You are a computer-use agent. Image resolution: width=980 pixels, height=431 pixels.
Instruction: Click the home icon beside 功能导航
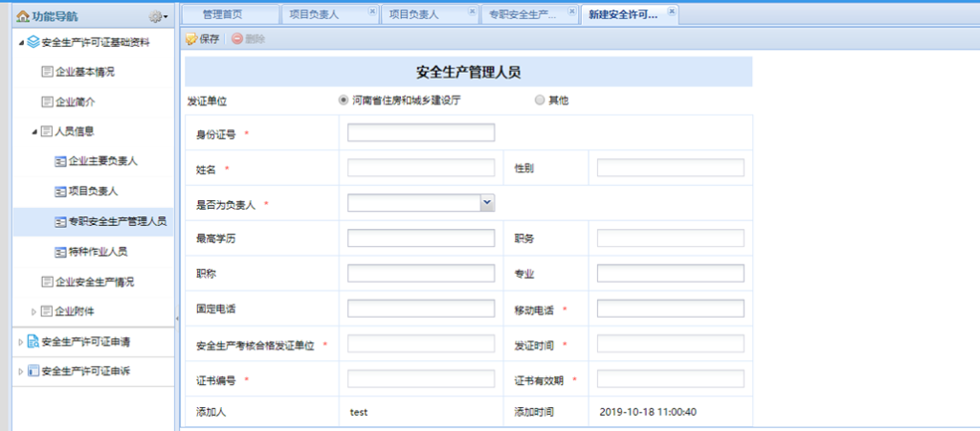point(23,15)
